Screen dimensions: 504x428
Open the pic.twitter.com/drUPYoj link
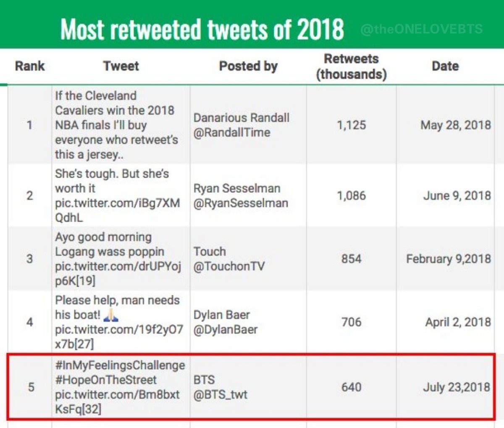tap(118, 266)
